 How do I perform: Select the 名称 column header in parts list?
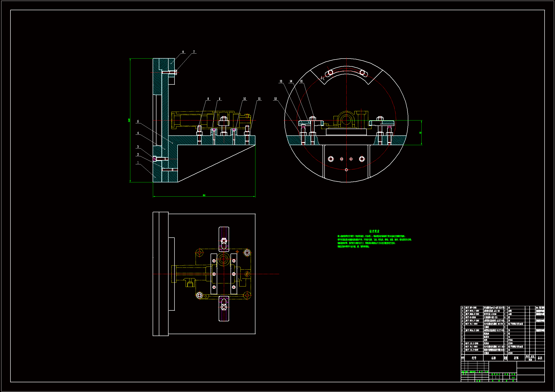pyautogui.click(x=493, y=358)
